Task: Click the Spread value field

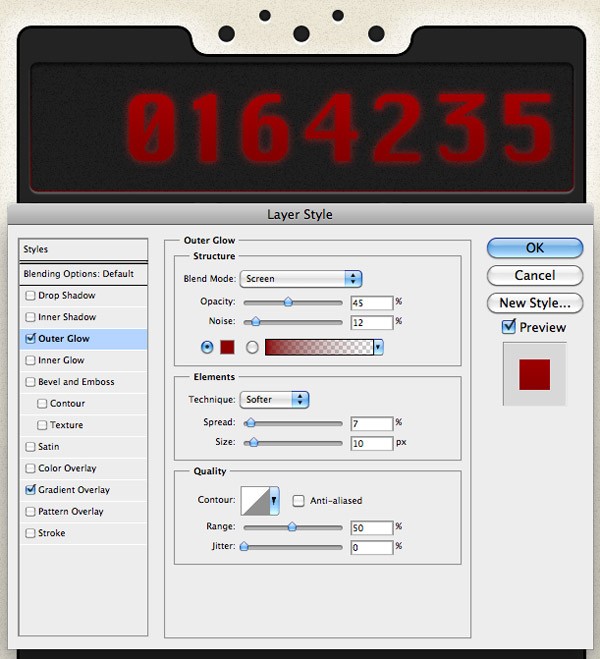Action: click(x=372, y=423)
